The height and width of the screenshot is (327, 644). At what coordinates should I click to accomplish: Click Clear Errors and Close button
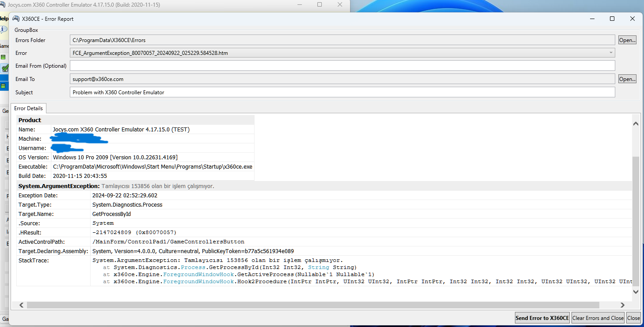coord(598,318)
